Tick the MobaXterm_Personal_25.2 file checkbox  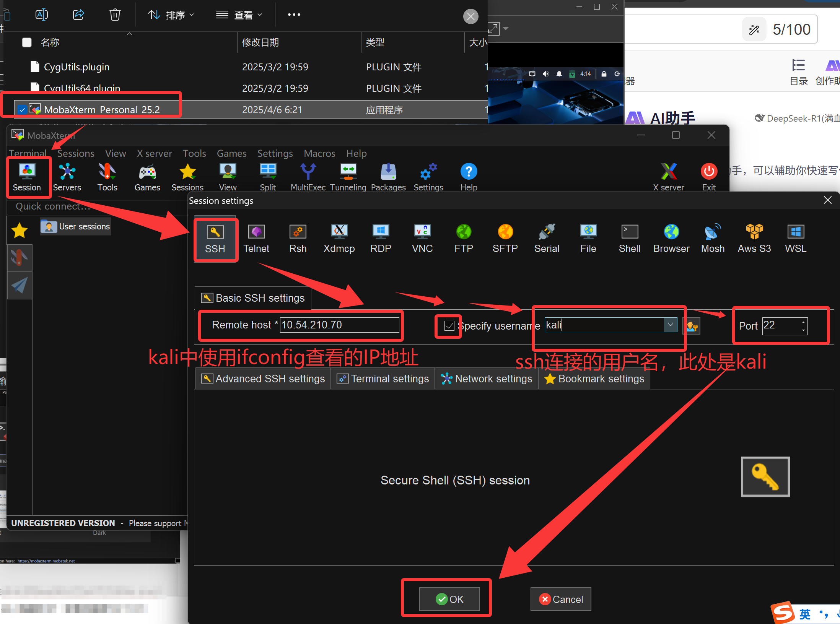22,110
